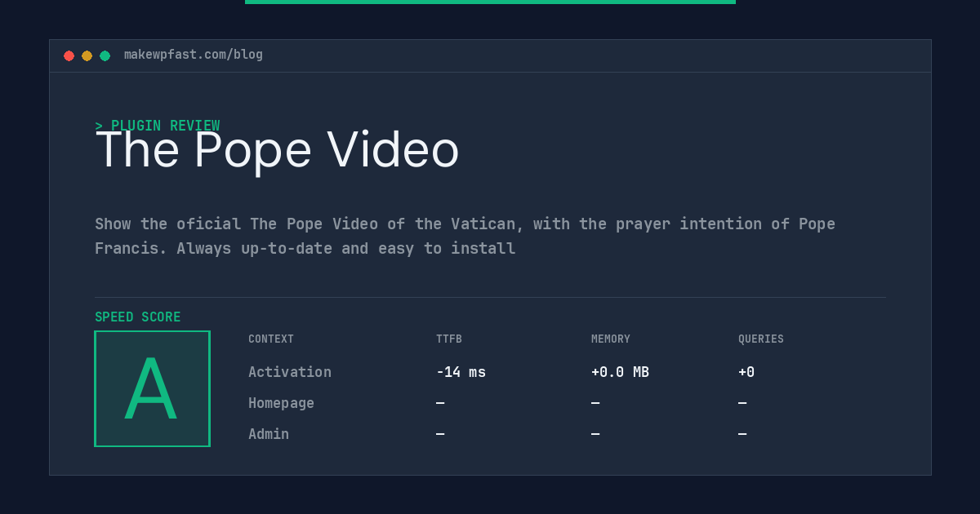Click the SPEED SCORE label
Viewport: 980px width, 514px height.
pyautogui.click(x=138, y=317)
